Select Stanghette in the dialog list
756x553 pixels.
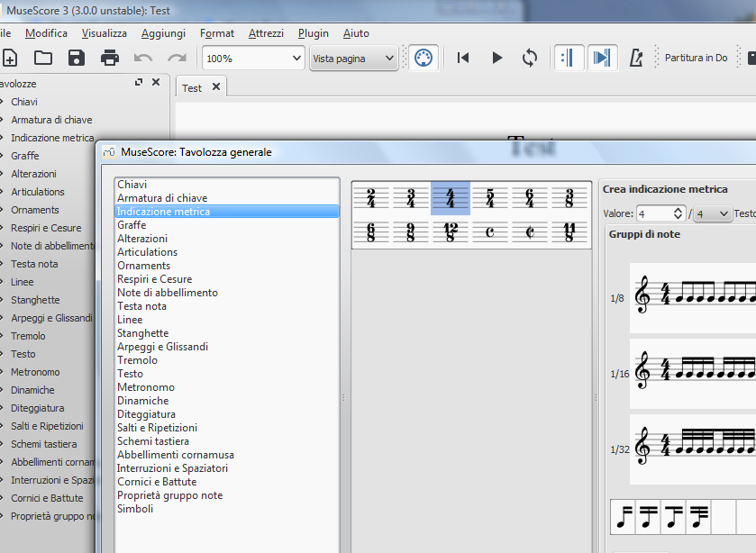(x=226, y=333)
